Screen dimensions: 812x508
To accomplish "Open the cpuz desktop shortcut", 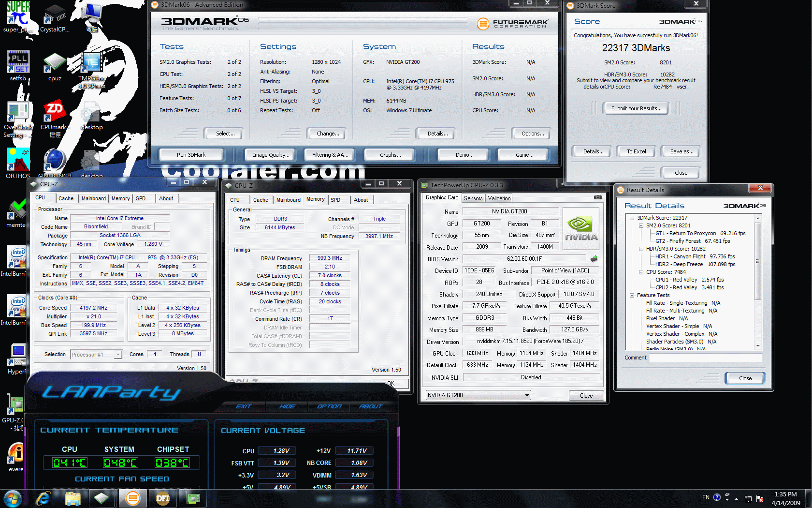I will point(55,66).
